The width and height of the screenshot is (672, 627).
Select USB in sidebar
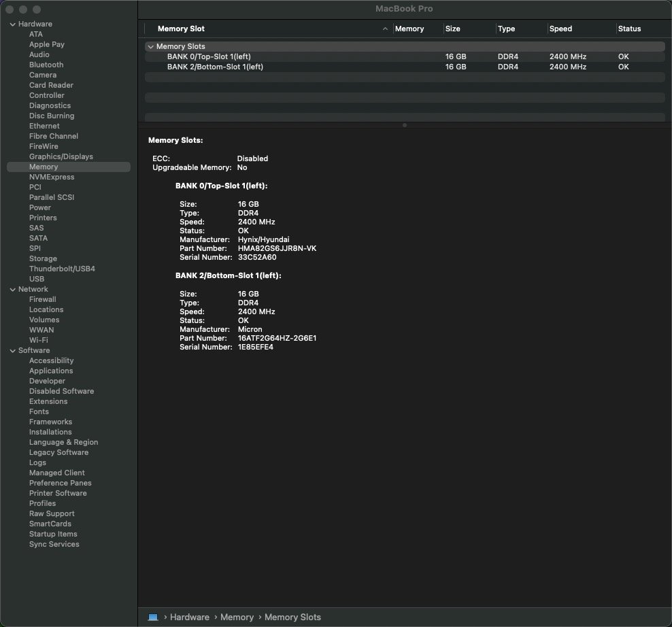click(37, 279)
